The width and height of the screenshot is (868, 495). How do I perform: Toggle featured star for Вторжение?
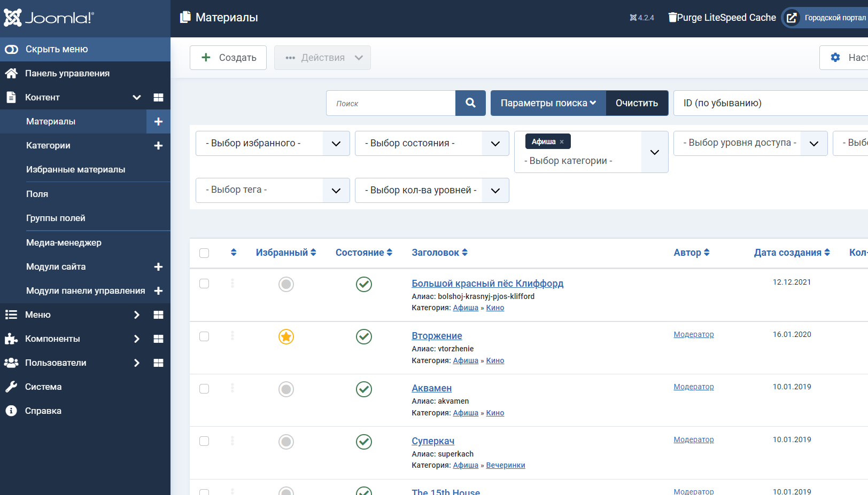286,336
